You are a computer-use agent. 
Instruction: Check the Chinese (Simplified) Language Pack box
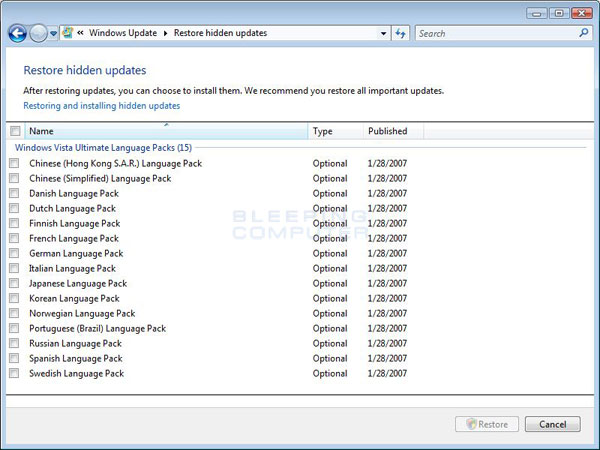(14, 178)
